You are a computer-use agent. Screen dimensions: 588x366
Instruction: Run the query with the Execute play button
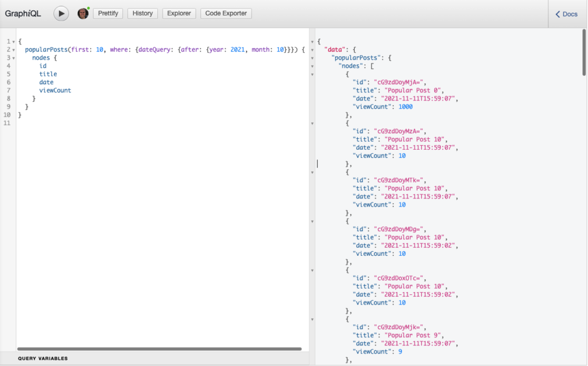click(x=61, y=14)
